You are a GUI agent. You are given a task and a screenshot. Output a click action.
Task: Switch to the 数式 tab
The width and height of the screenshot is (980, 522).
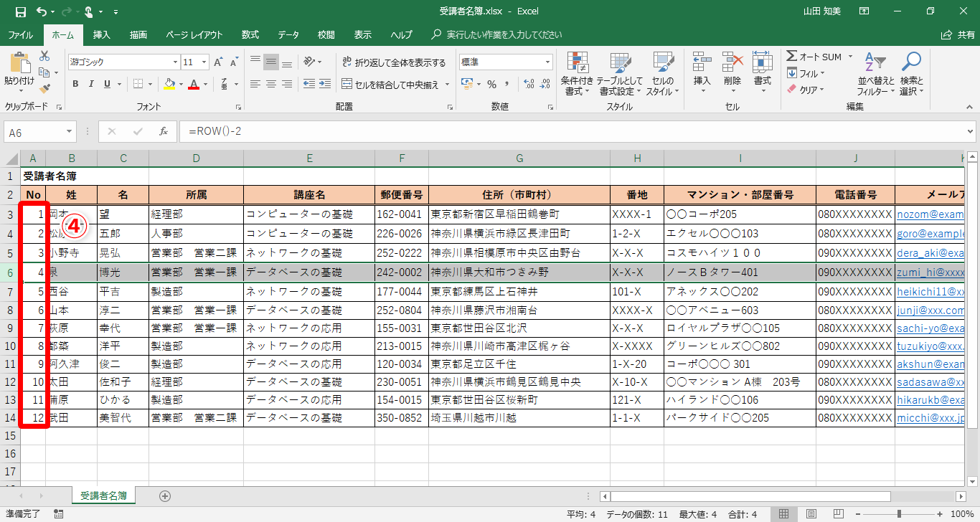(250, 34)
